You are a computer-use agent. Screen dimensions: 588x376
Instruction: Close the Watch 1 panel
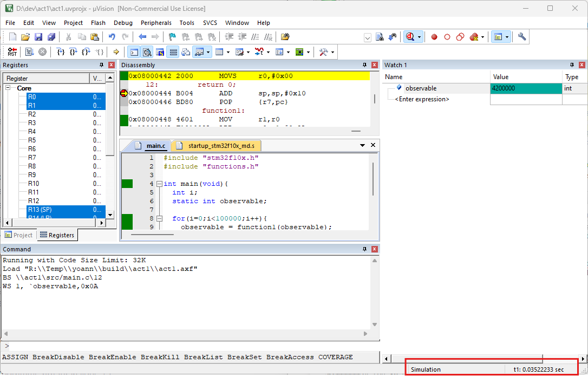click(583, 65)
